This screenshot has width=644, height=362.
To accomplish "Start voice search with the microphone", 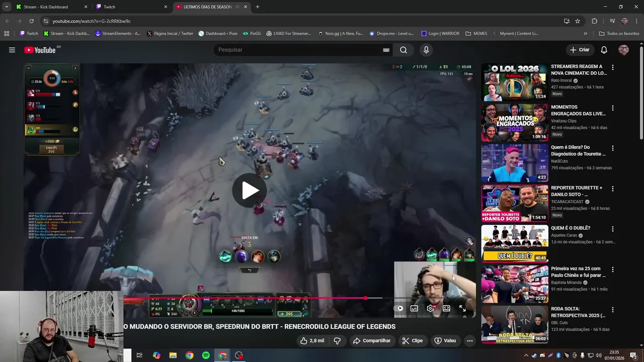I will pos(426,50).
